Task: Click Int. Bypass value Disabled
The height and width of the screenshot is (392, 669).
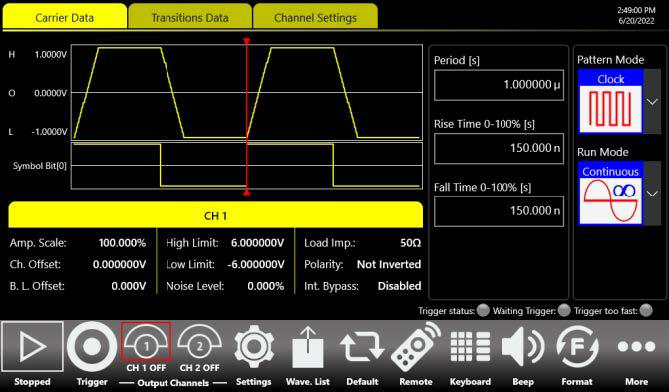Action: pos(399,286)
